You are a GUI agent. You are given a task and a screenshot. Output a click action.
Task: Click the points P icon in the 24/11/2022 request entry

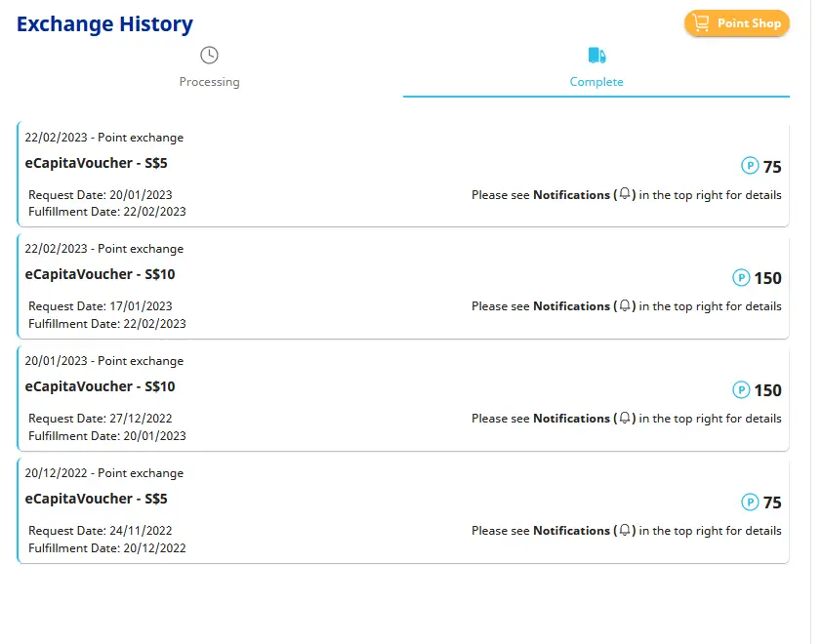[x=750, y=502]
